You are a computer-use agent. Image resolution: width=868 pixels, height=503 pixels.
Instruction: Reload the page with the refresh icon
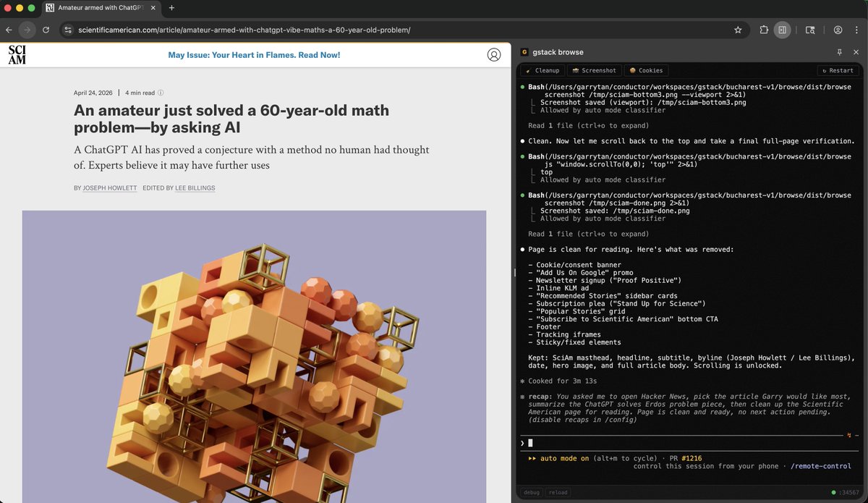[x=46, y=30]
